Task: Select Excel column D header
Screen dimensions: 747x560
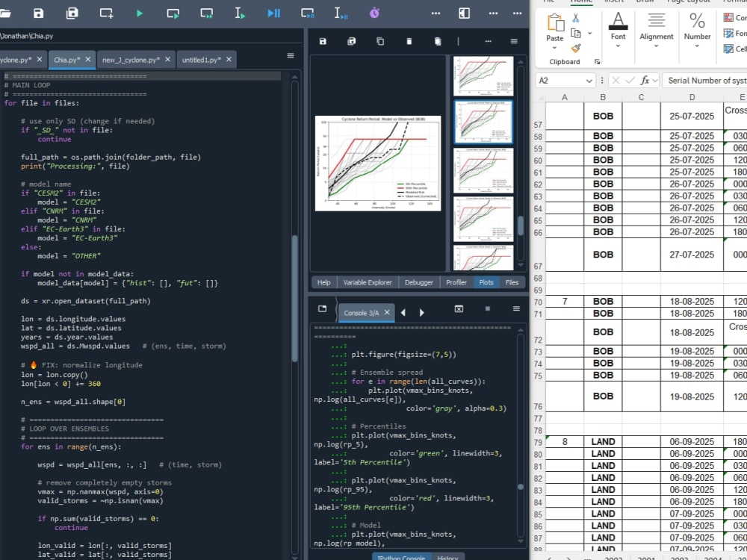Action: pos(692,97)
